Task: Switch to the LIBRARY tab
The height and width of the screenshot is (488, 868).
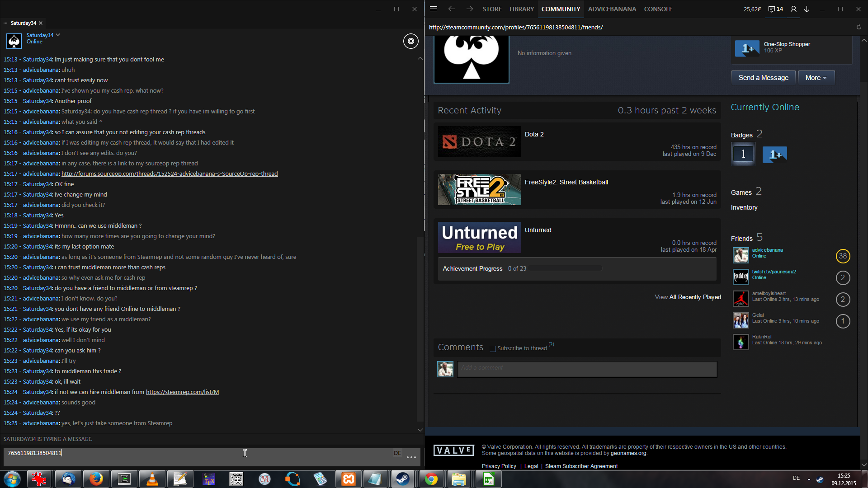Action: 521,9
